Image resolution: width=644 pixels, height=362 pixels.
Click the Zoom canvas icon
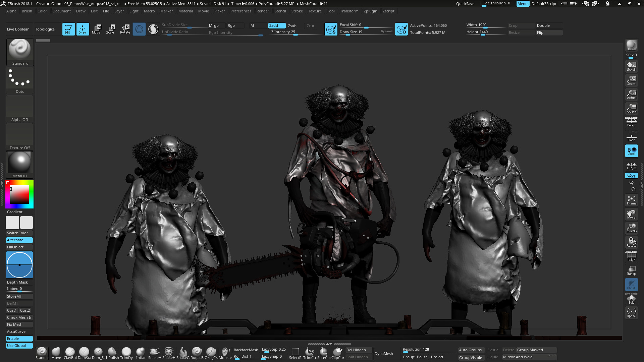pos(631,80)
